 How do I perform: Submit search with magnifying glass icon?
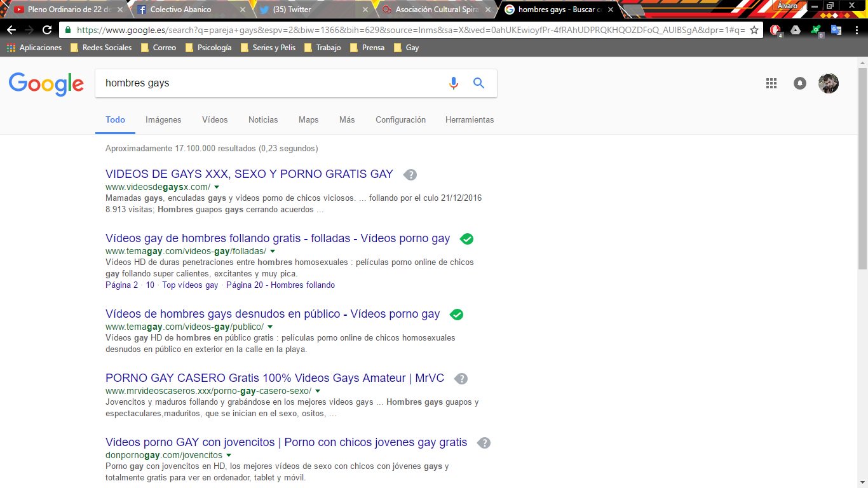[x=479, y=83]
